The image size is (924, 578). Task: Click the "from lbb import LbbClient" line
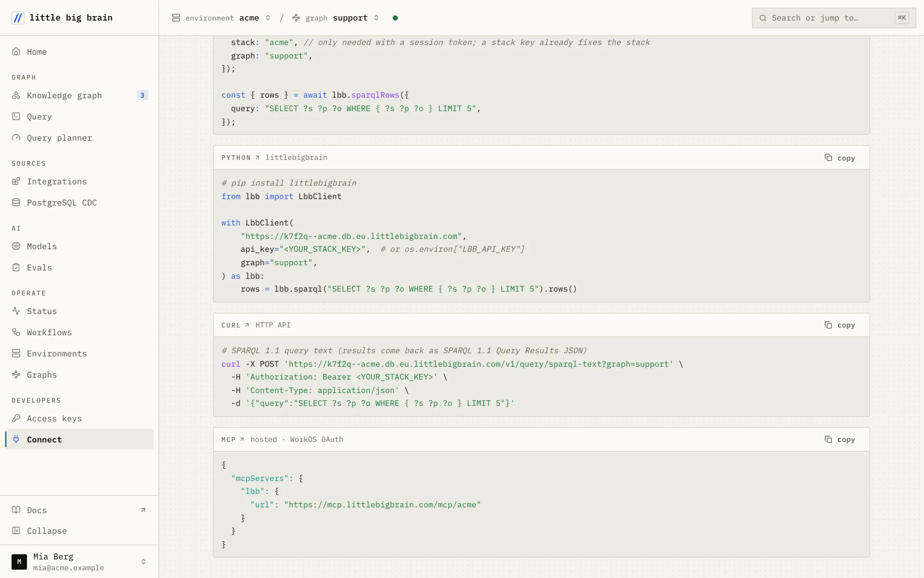281,196
